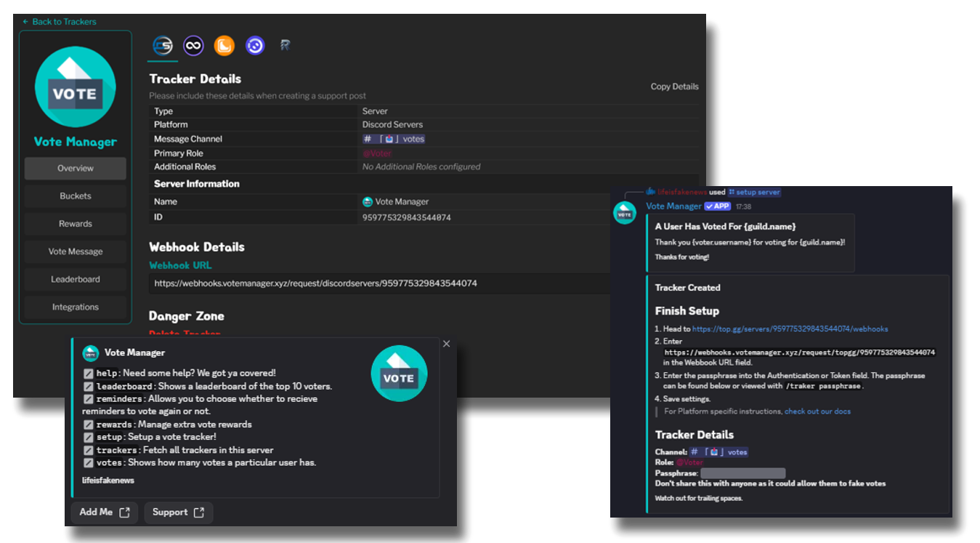The image size is (980, 543).
Task: Click the Copy Details button
Action: click(674, 87)
